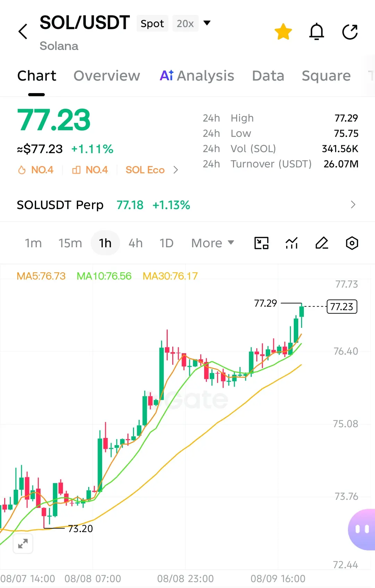The width and height of the screenshot is (375, 588).
Task: Tap 24h High value 77.29
Action: click(346, 118)
